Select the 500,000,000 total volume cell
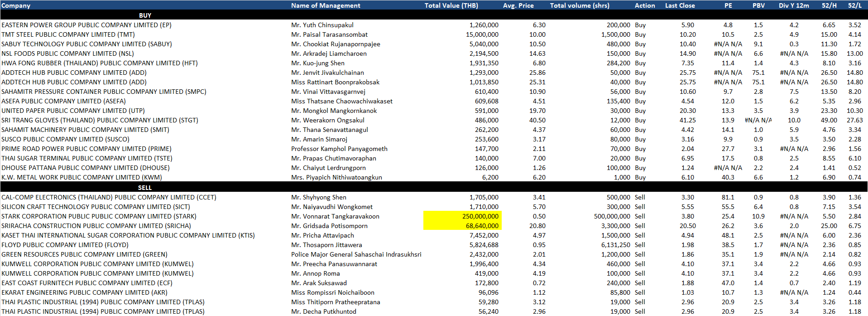 coord(612,216)
